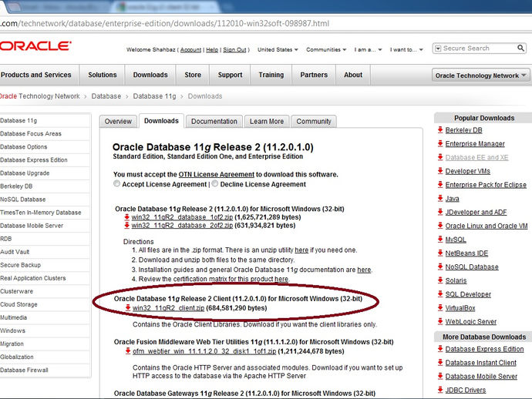Viewport: 532px width, 399px height.
Task: Click red download arrow beside win32_11gR2_client.zip
Action: pos(128,307)
